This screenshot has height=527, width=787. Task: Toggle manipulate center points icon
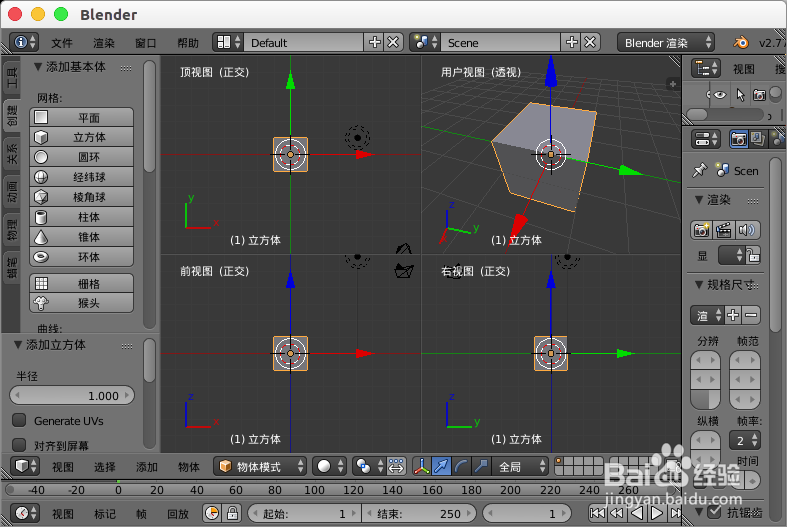(x=396, y=466)
